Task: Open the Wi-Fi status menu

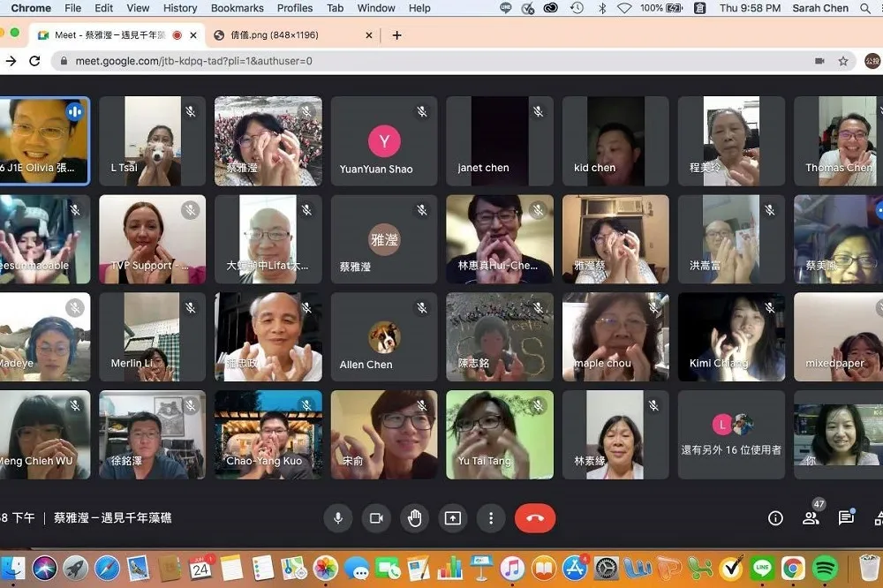Action: tap(624, 8)
